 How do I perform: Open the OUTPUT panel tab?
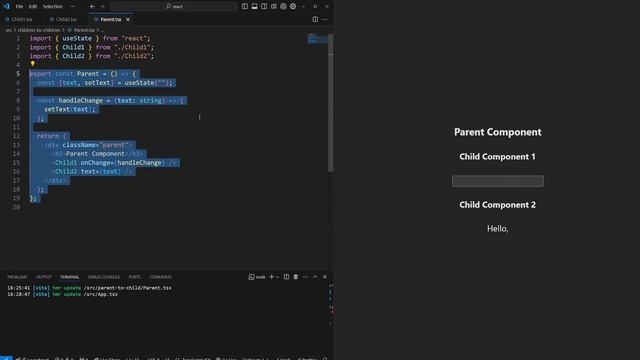pyautogui.click(x=43, y=277)
